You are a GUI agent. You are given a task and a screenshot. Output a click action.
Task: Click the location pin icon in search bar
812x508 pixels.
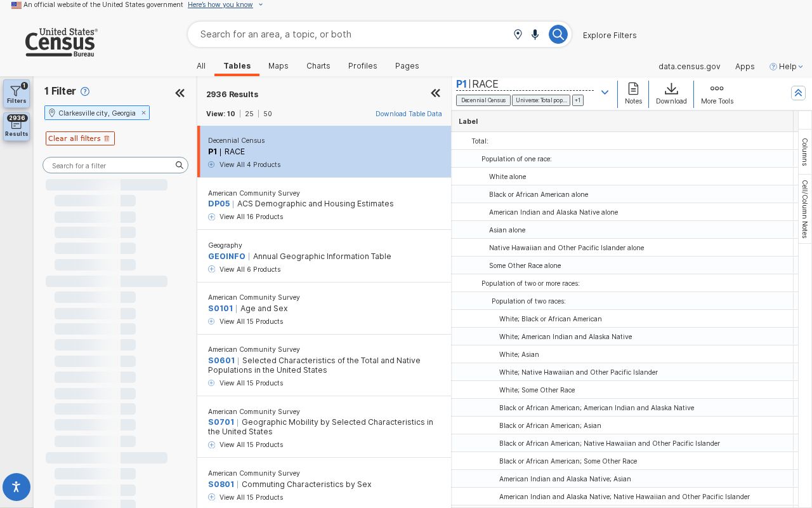pyautogui.click(x=518, y=34)
